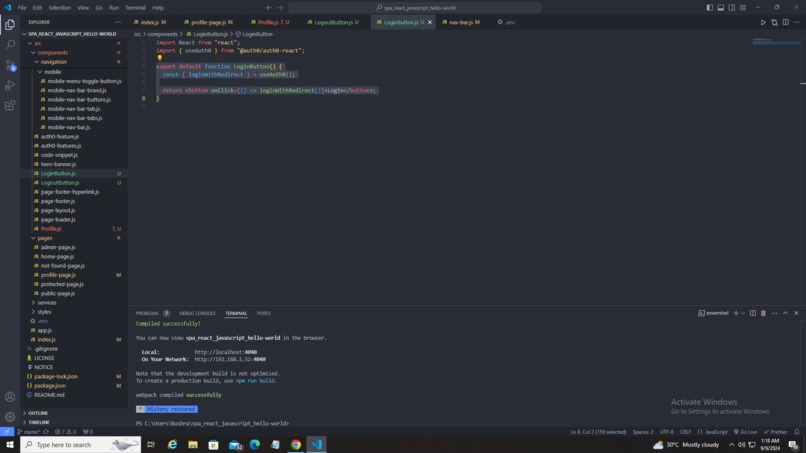Open Microsoft Edge from taskbar
The height and width of the screenshot is (453, 806).
[254, 445]
